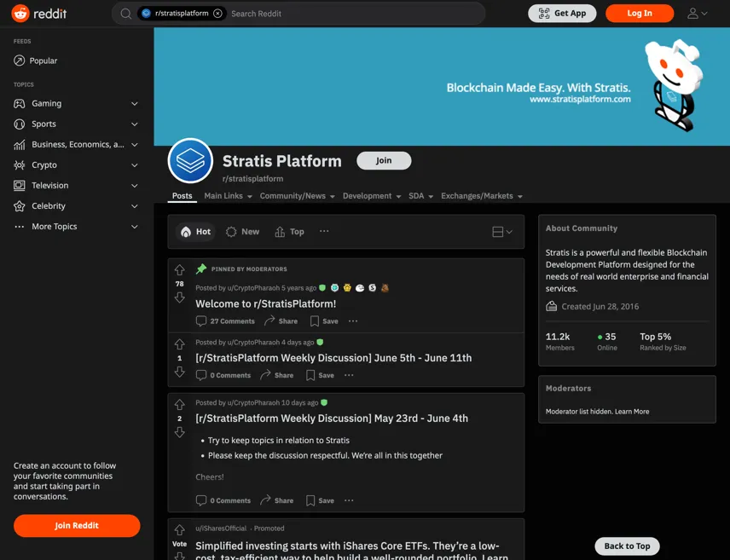The height and width of the screenshot is (560, 730).
Task: Click the Reddit logo home icon
Action: click(20, 14)
